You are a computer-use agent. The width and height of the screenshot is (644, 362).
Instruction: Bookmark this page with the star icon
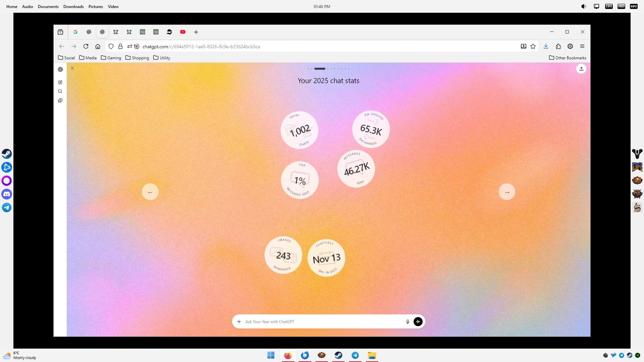click(533, 47)
